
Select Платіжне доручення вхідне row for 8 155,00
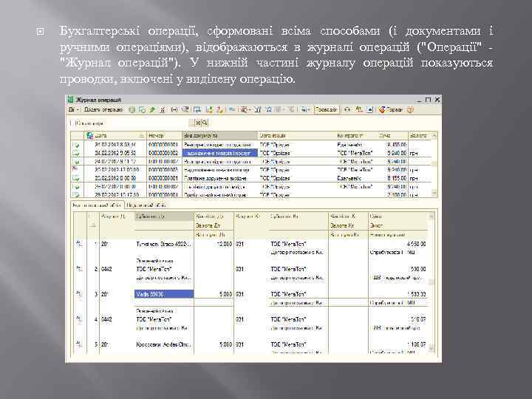pyautogui.click(x=251, y=178)
